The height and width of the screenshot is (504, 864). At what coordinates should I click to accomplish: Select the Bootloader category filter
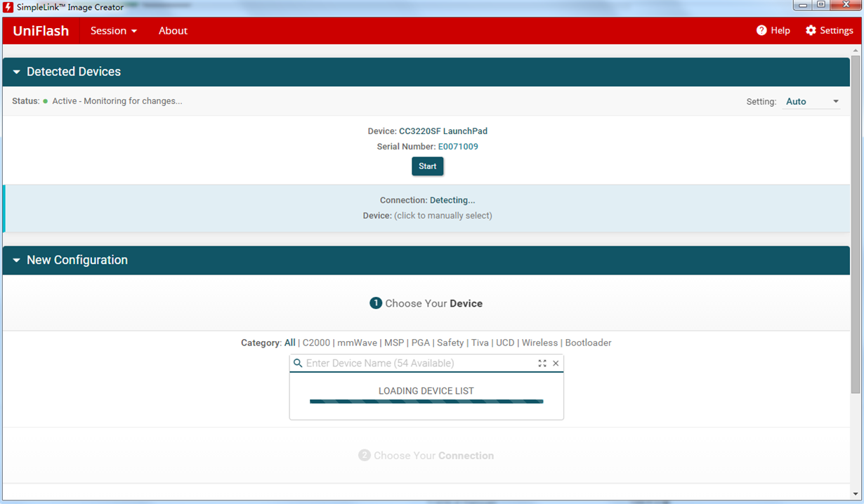click(588, 343)
